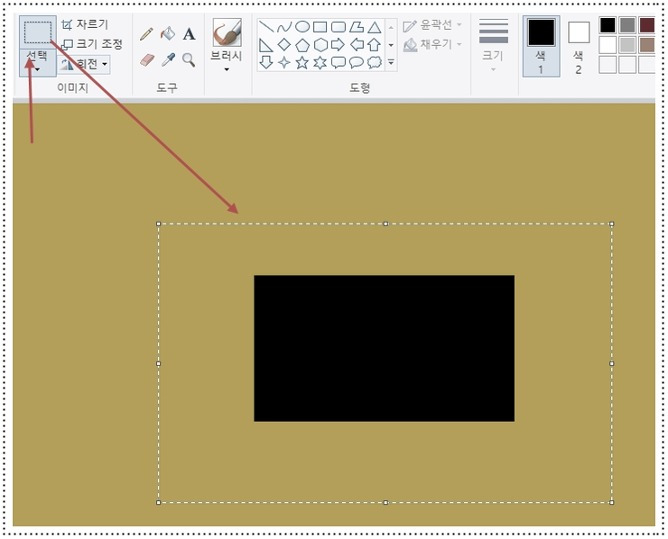Image resolution: width=668 pixels, height=539 pixels.
Task: Select the Hexagon shape
Action: 320,45
